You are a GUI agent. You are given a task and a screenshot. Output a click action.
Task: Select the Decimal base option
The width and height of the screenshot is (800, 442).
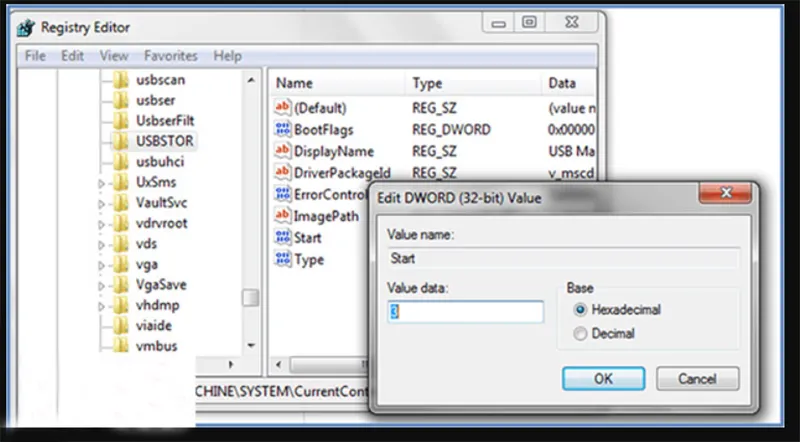click(580, 333)
